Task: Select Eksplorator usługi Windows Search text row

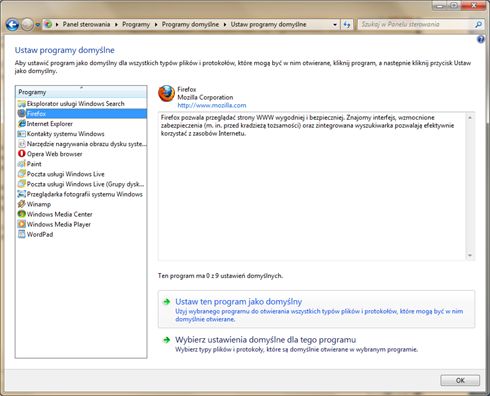Action: (75, 104)
